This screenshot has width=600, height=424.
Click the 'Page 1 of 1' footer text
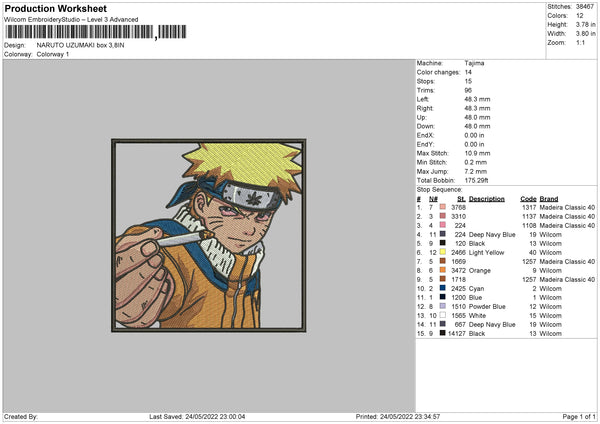point(579,416)
